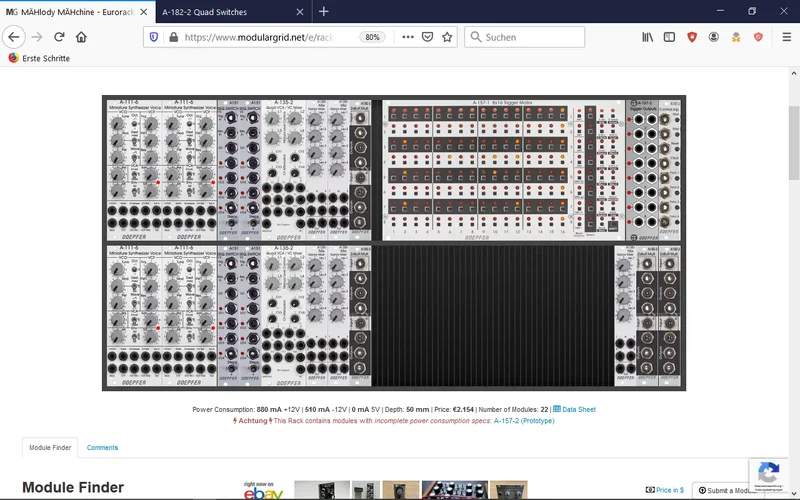Select the A-157-1 8x16 Trigger Matrix module

504,170
